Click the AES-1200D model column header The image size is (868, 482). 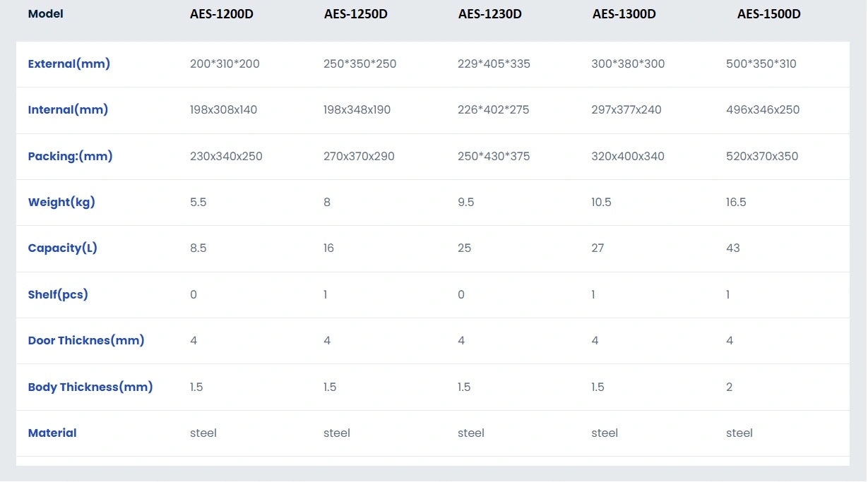pos(221,14)
